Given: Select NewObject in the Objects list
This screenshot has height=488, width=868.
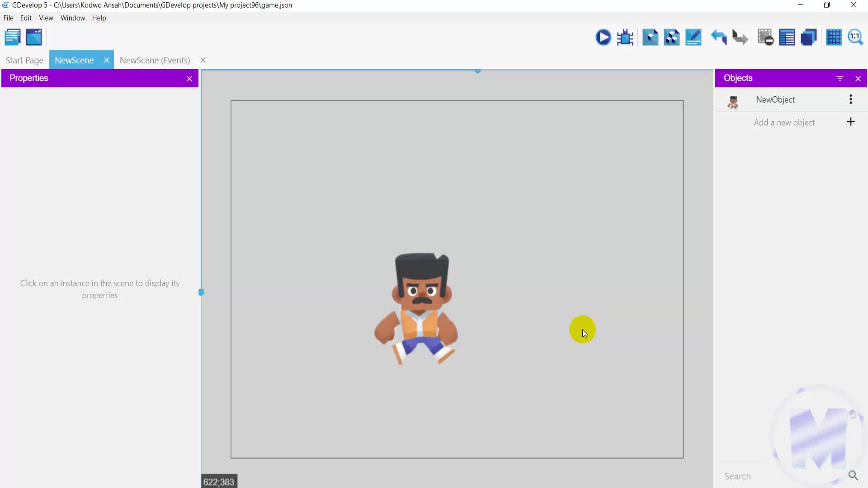Looking at the screenshot, I should (776, 100).
